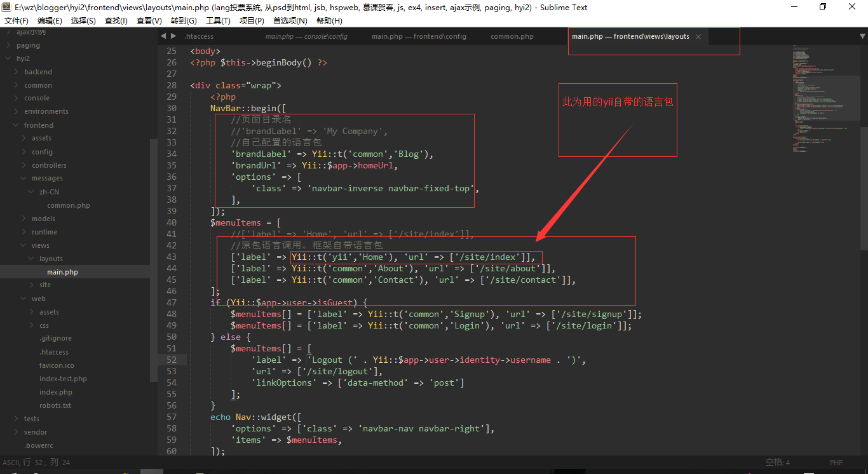Expand the environments folder arrow
The image size is (868, 474).
pos(17,111)
